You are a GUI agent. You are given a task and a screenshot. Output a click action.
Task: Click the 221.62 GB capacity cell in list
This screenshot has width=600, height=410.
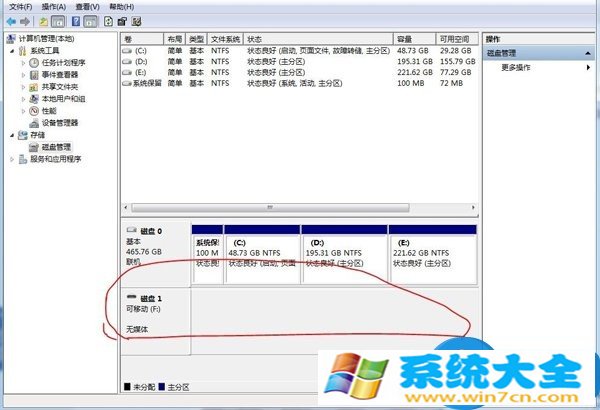pos(415,72)
